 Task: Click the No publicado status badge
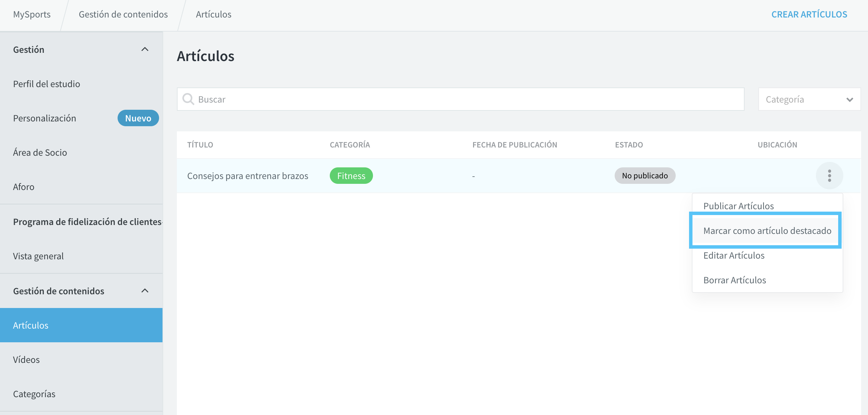click(x=645, y=176)
